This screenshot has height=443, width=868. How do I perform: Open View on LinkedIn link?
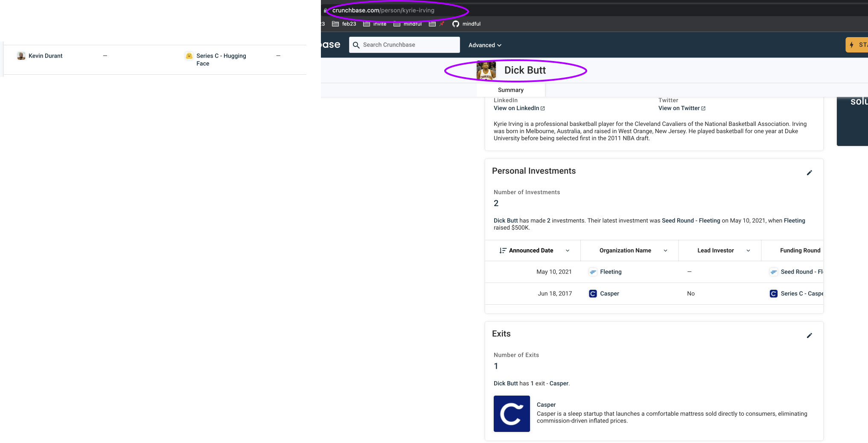coord(516,108)
